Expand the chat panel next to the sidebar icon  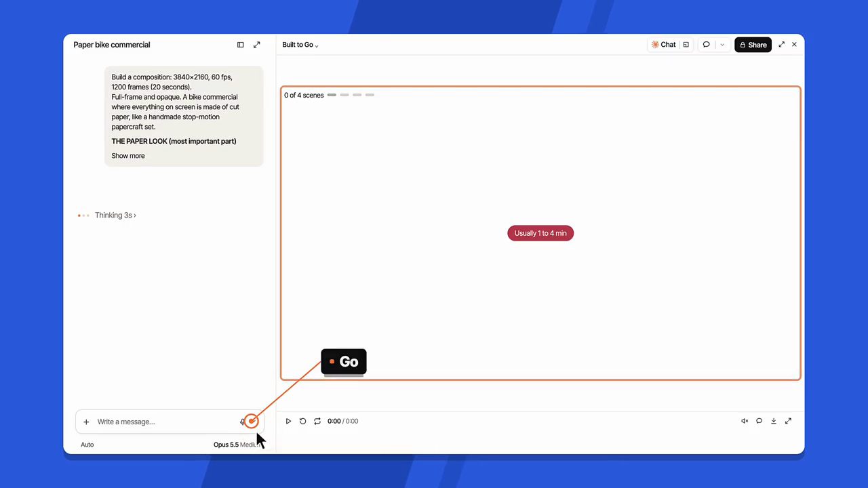tap(257, 45)
